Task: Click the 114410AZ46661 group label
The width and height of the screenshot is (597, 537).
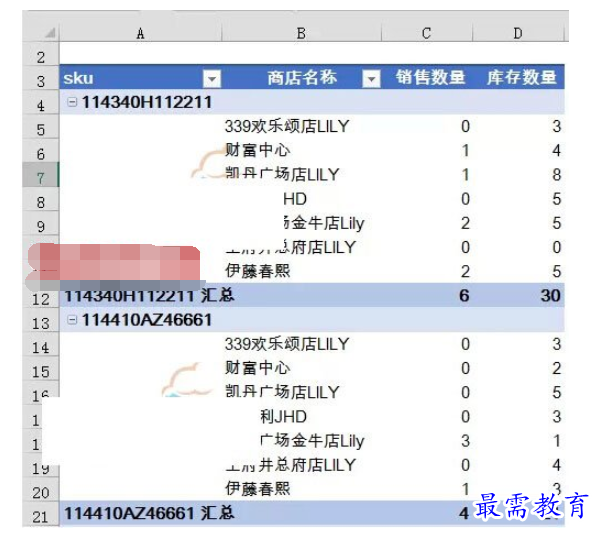Action: (x=147, y=320)
